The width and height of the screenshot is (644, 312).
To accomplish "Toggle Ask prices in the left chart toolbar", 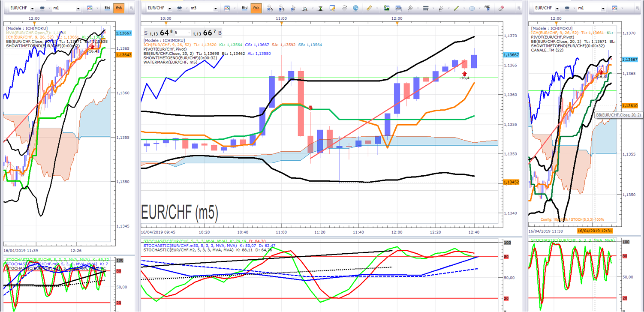I will coord(119,8).
